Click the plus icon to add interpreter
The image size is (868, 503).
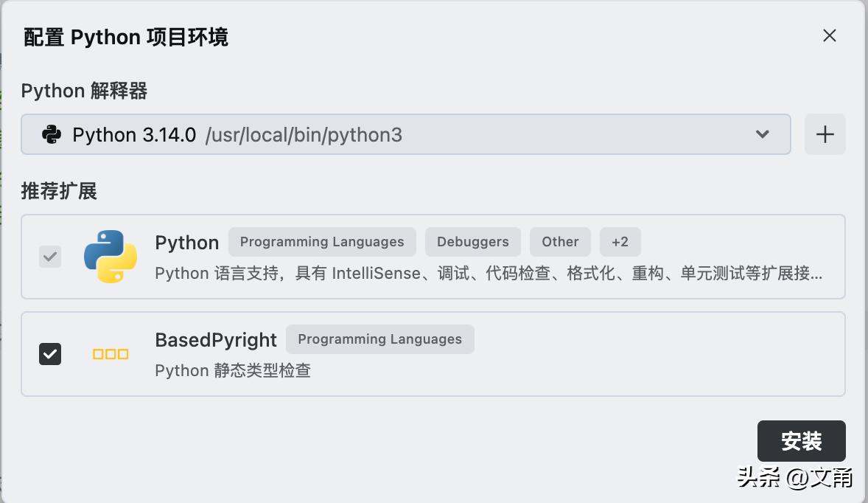[x=825, y=134]
